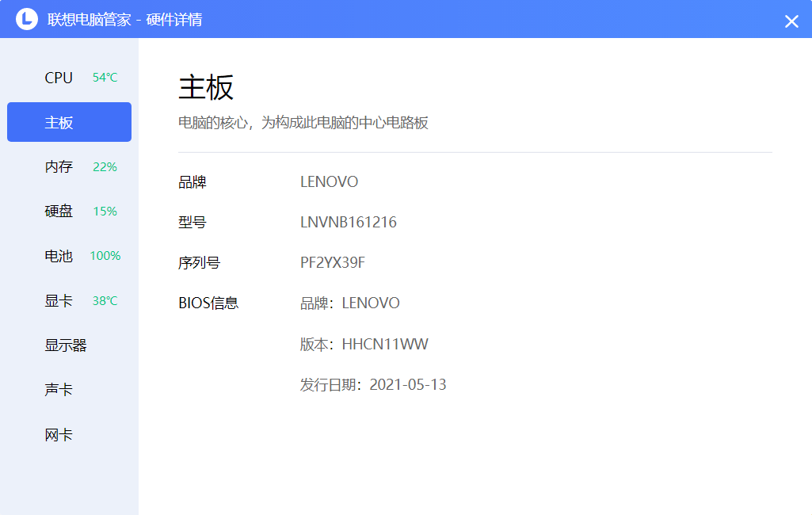Click the model value LNVNB161216
Image resolution: width=812 pixels, height=515 pixels.
point(349,223)
